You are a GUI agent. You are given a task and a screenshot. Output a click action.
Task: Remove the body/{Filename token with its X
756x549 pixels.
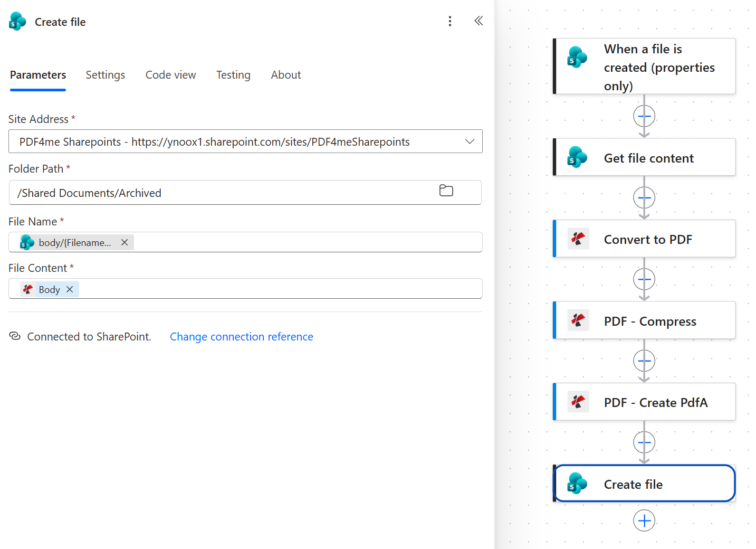pyautogui.click(x=125, y=242)
